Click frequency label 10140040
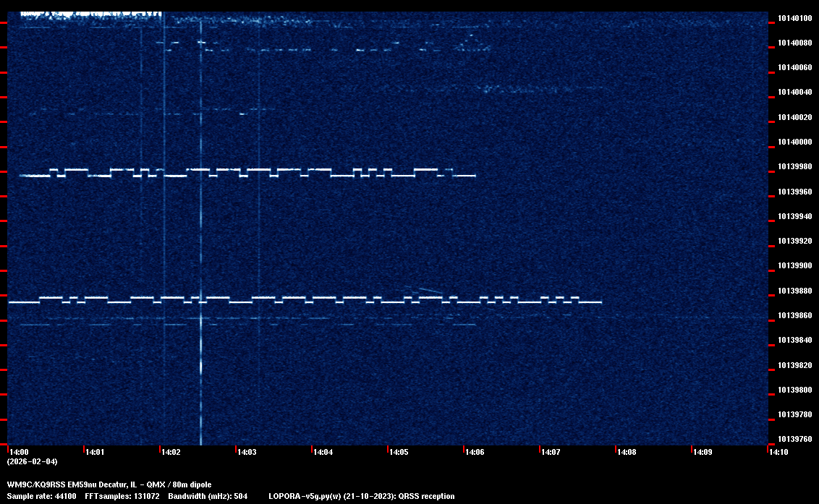The height and width of the screenshot is (504, 819). tap(795, 93)
